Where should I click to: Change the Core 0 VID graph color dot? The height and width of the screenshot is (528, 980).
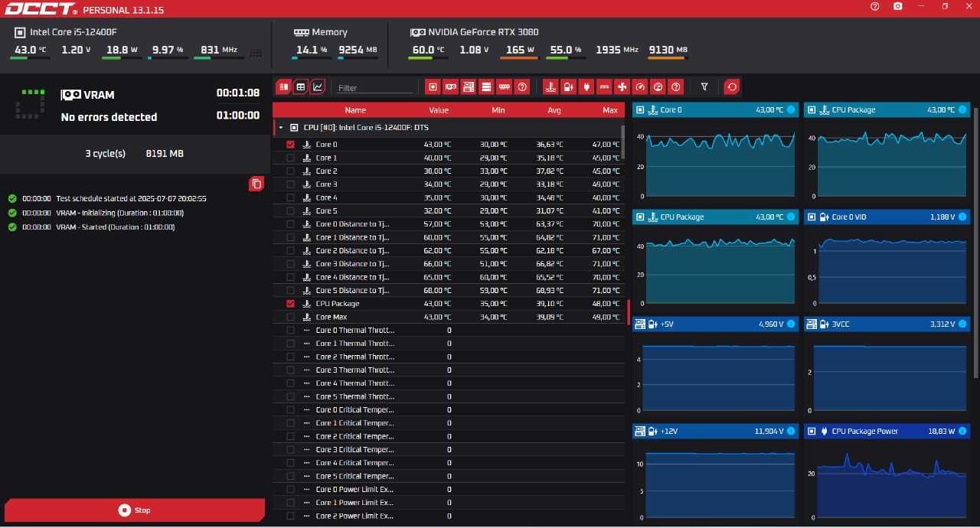(x=962, y=217)
